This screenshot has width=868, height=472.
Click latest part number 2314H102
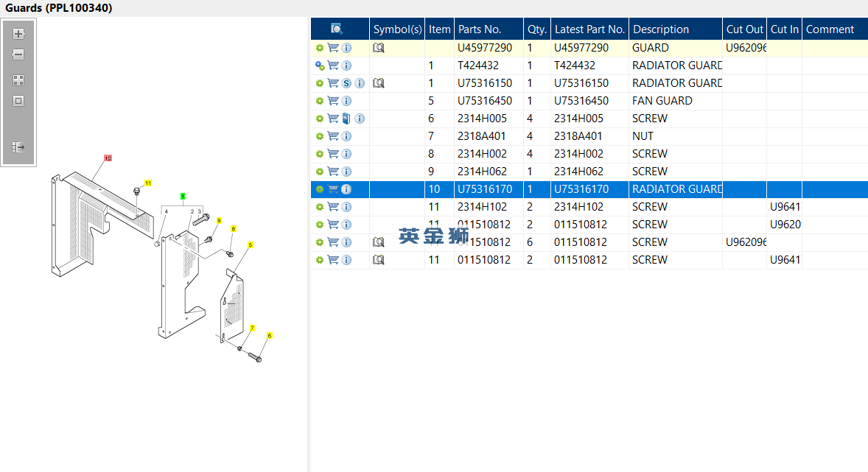coord(580,207)
